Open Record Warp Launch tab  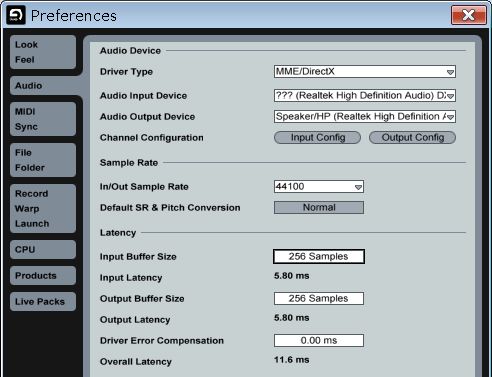point(43,209)
